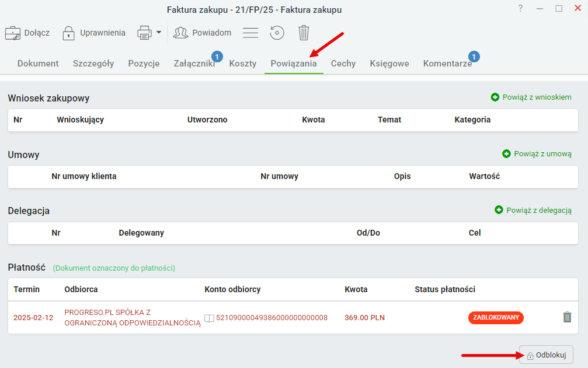The image size is (588, 368).
Task: Click Powiadom notify users icon
Action: pyautogui.click(x=180, y=33)
